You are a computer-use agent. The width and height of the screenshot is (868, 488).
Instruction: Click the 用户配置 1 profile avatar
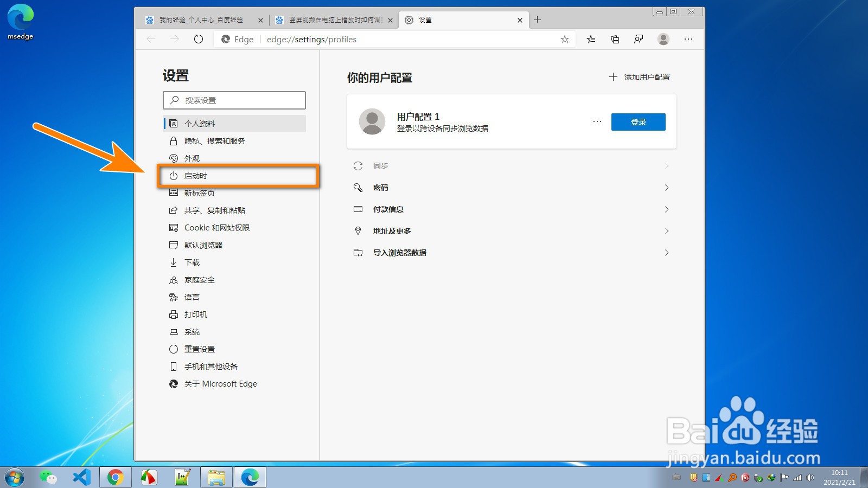click(x=372, y=121)
